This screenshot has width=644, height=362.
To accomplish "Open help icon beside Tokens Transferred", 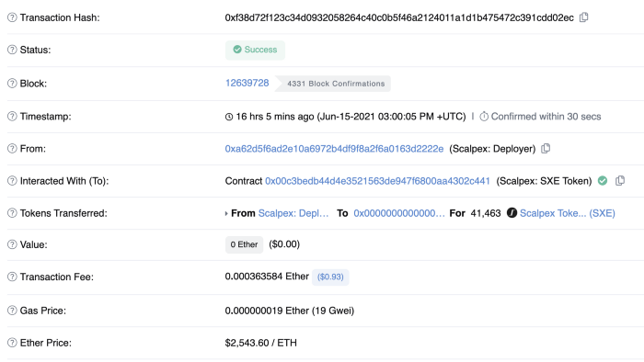I will [x=12, y=213].
